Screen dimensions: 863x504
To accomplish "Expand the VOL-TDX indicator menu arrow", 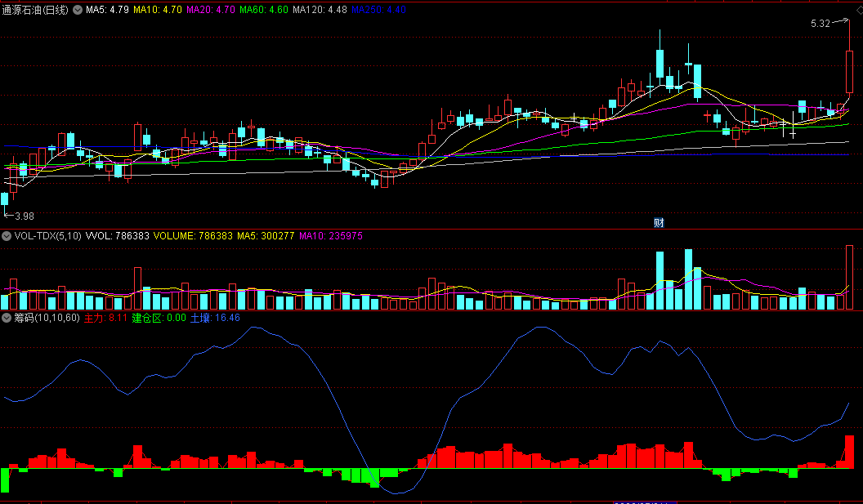I will tap(7, 236).
